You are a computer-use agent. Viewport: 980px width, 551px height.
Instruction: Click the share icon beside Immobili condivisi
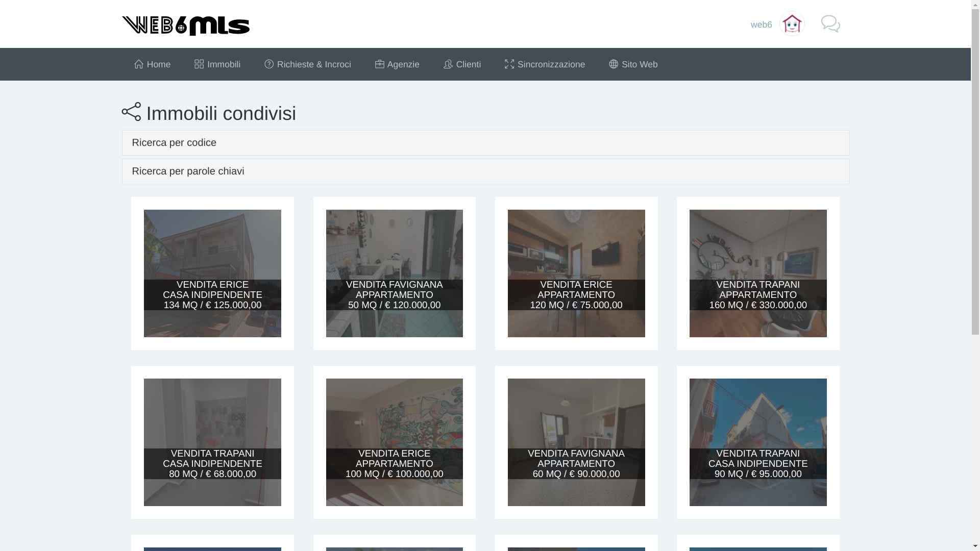tap(132, 112)
